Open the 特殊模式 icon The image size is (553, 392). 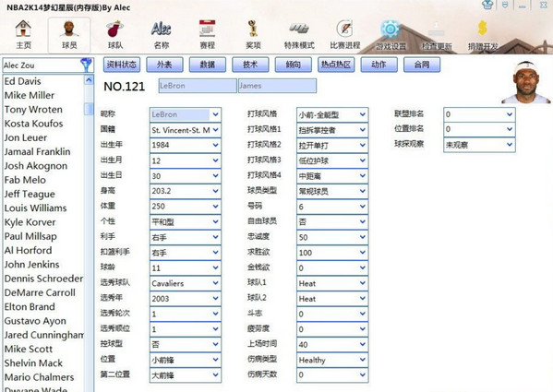pos(299,34)
